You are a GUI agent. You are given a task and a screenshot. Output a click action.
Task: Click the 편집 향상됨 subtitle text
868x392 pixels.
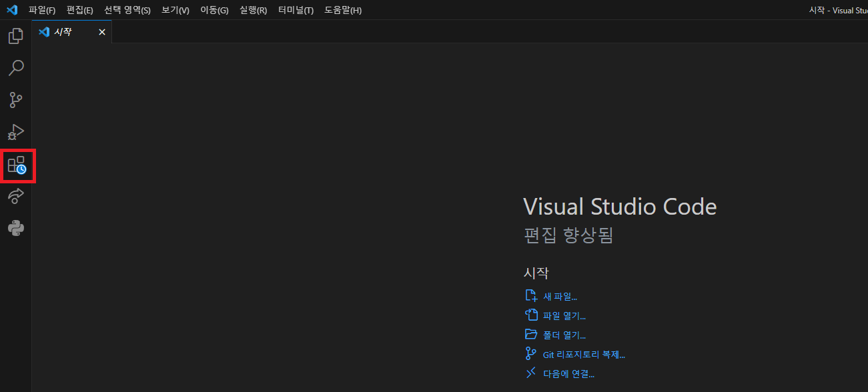[568, 235]
